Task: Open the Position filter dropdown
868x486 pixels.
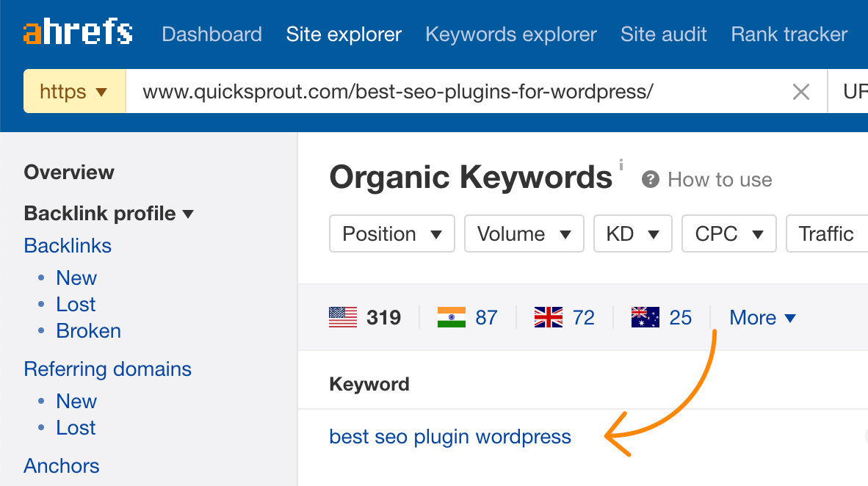Action: pos(391,233)
